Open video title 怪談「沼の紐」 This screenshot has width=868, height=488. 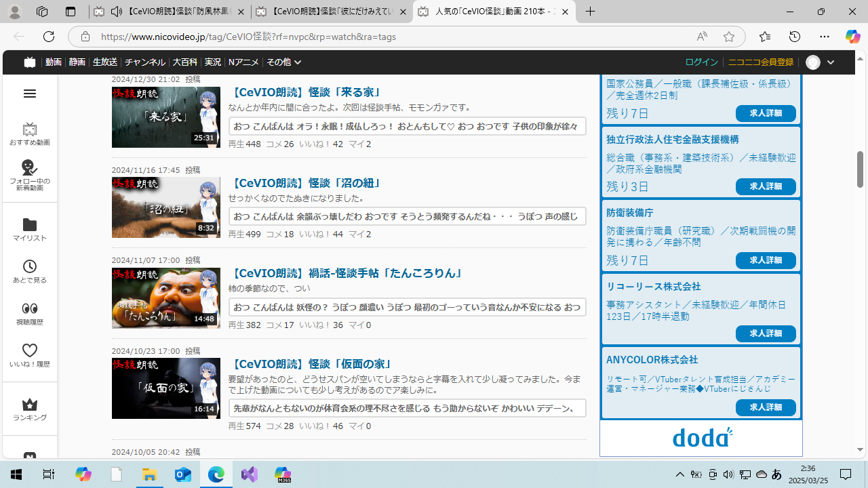point(306,183)
